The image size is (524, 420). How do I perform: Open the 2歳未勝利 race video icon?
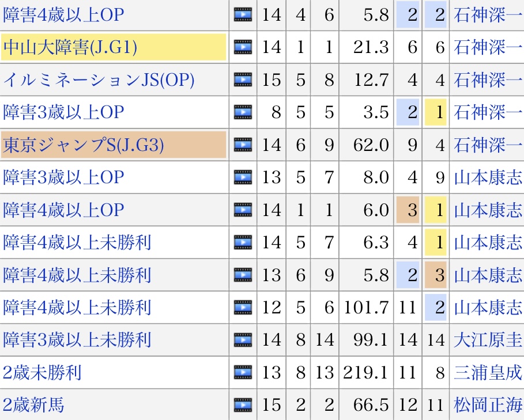point(243,372)
